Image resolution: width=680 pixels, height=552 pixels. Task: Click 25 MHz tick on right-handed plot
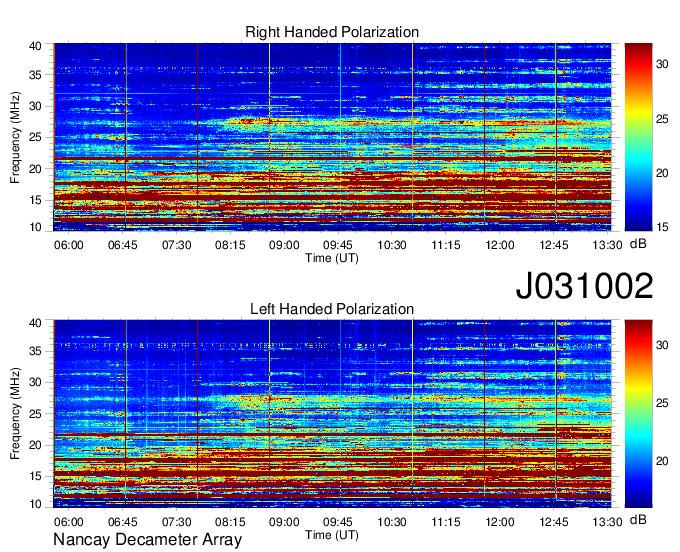[x=36, y=137]
